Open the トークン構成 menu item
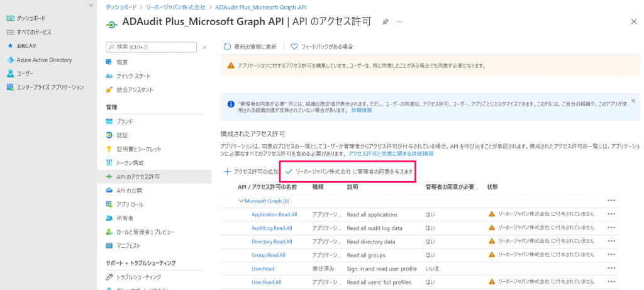This screenshot has height=290, width=644. 130,163
